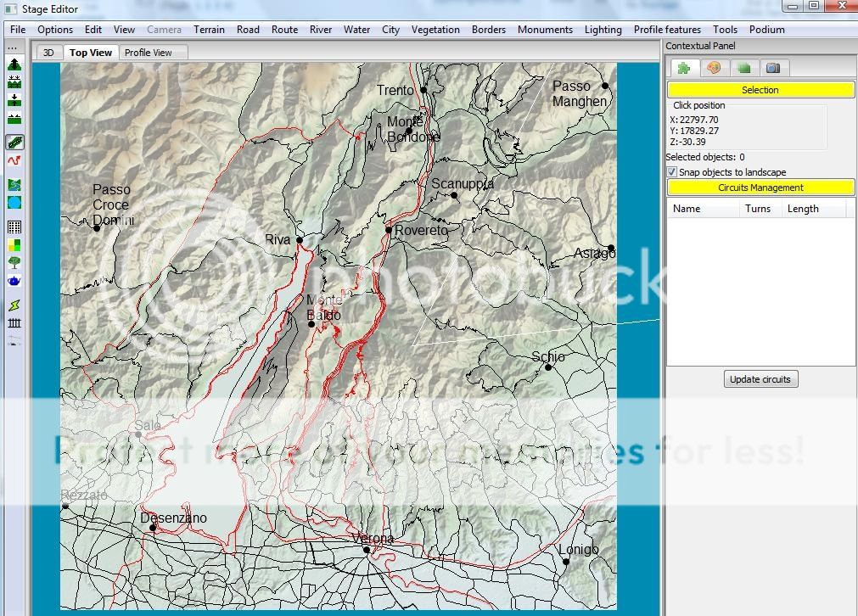Image resolution: width=858 pixels, height=616 pixels.
Task: Open the Terrain menu
Action: coord(209,30)
